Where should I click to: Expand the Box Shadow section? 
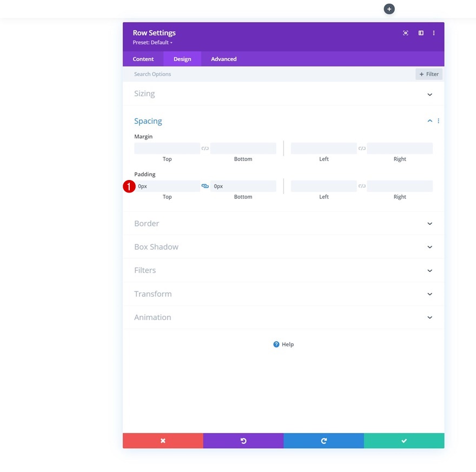pos(283,247)
